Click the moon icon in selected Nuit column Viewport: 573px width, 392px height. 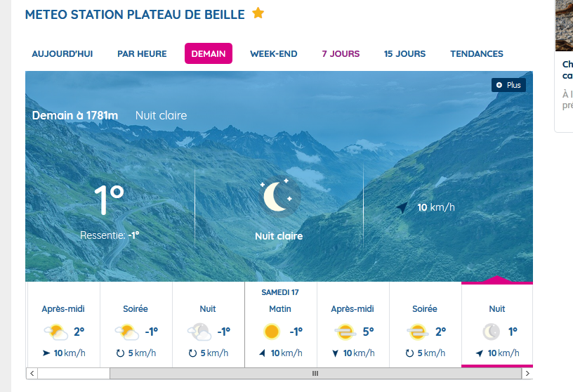click(x=491, y=332)
